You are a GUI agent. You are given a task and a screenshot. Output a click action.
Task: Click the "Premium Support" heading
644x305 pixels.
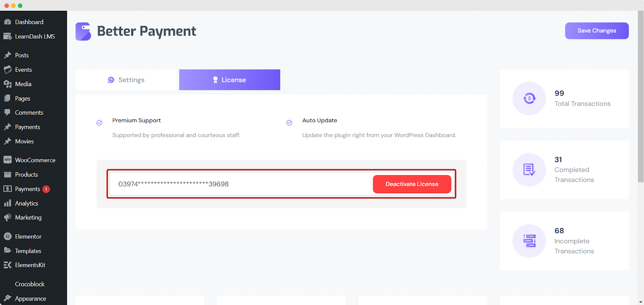[x=136, y=120]
